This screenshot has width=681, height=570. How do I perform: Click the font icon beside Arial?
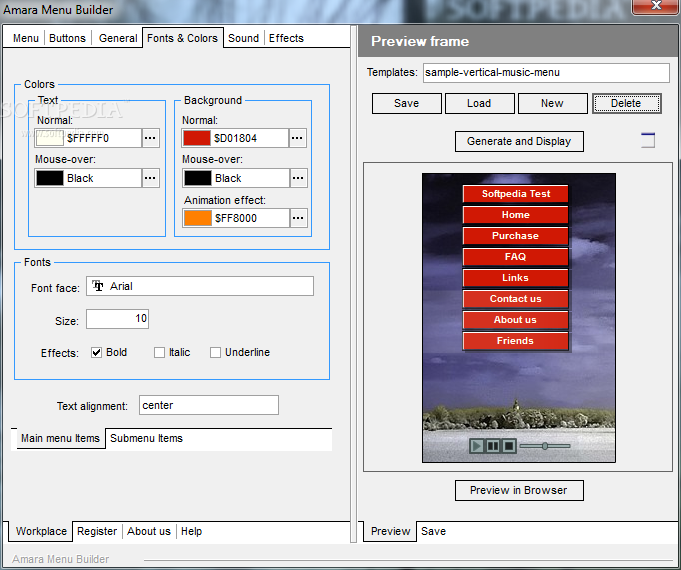click(x=98, y=286)
